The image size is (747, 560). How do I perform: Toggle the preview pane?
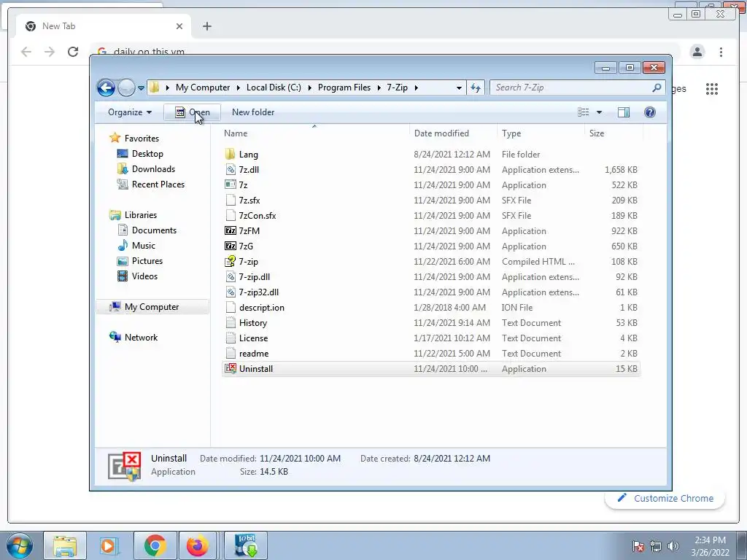click(624, 112)
